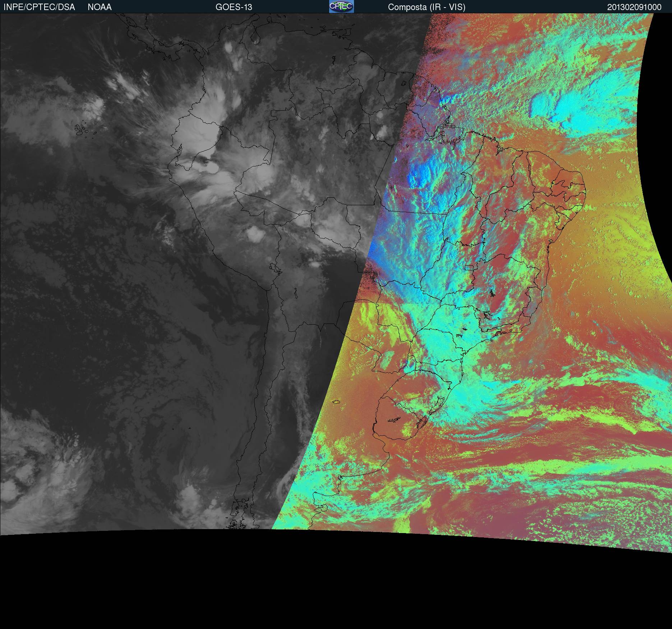Click the CPTEC logo in the header

(341, 6)
